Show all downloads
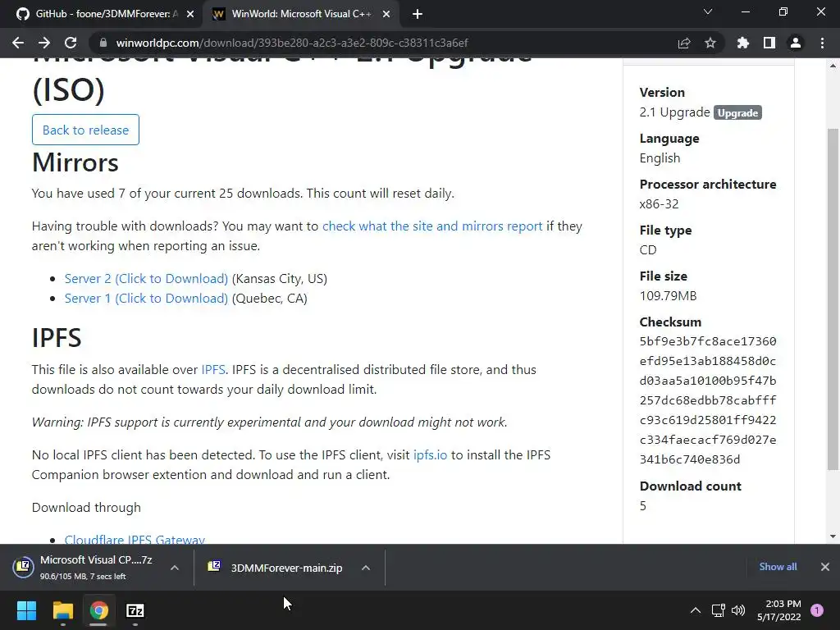The height and width of the screenshot is (630, 840). 778,567
